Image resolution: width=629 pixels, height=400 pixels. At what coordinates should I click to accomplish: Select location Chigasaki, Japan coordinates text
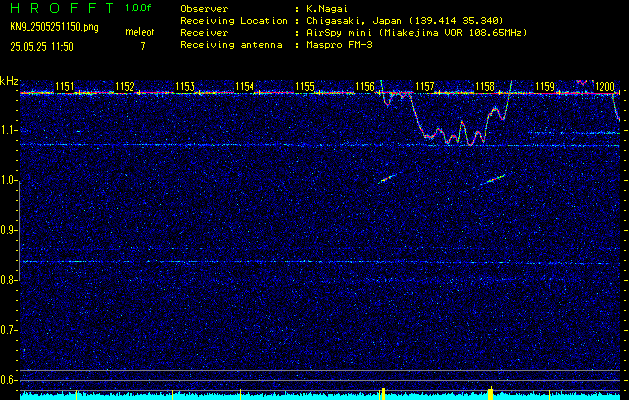(405, 21)
